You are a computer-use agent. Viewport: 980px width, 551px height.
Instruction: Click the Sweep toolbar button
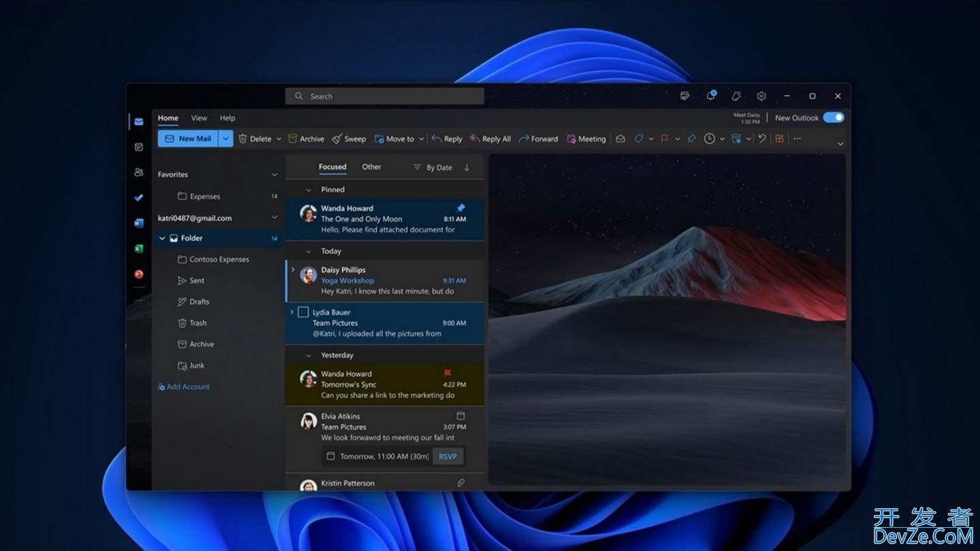(348, 139)
